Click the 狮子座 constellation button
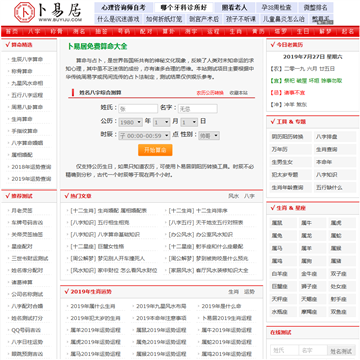The image size is (360, 360). (313, 286)
